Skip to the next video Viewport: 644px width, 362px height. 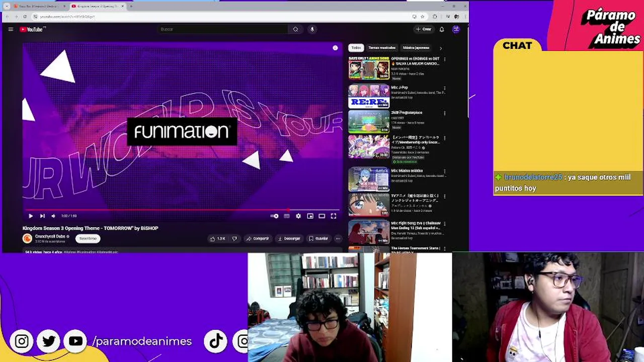click(x=42, y=216)
